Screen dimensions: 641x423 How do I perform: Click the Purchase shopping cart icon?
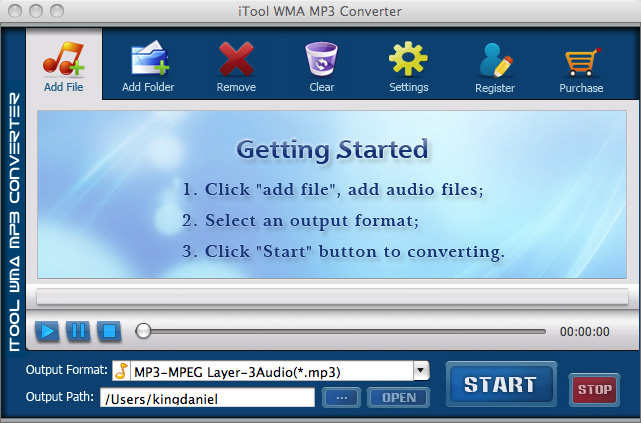(x=582, y=61)
